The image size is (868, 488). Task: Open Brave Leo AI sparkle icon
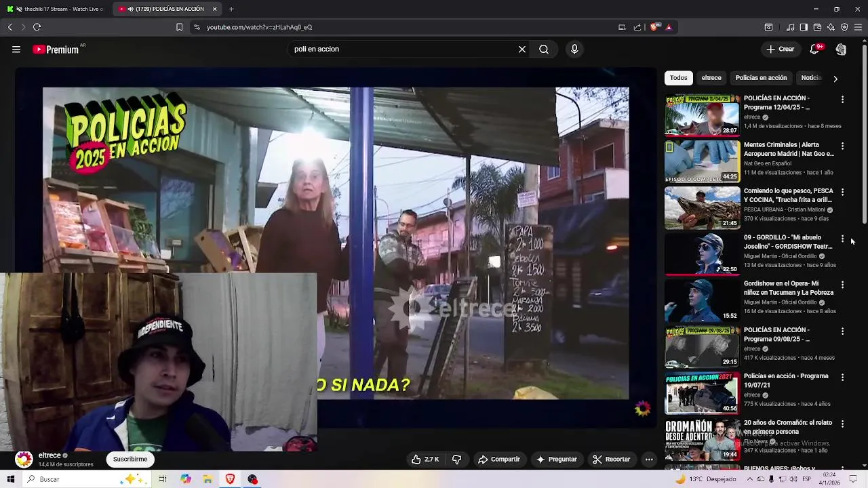coord(831,27)
